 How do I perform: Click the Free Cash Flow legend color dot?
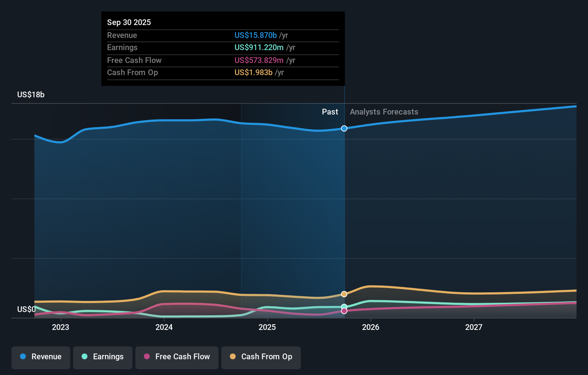(146, 357)
